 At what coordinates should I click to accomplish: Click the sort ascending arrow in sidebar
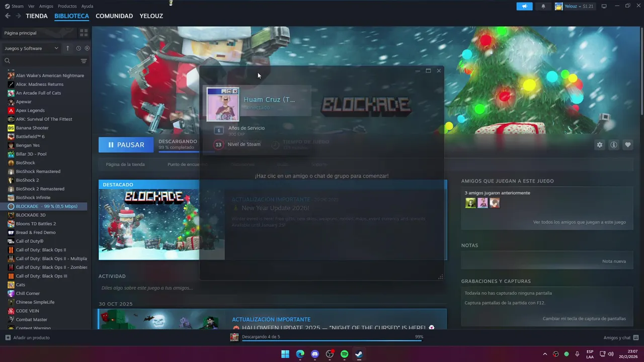click(x=68, y=48)
